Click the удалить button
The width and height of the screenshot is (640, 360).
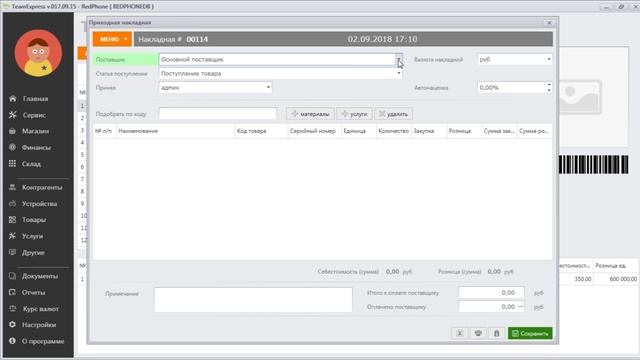click(393, 114)
